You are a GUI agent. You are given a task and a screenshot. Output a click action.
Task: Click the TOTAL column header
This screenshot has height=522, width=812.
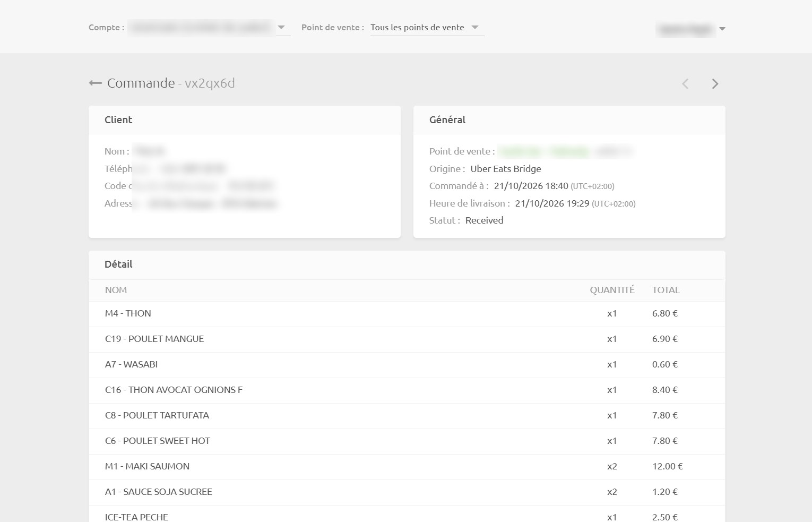point(666,290)
